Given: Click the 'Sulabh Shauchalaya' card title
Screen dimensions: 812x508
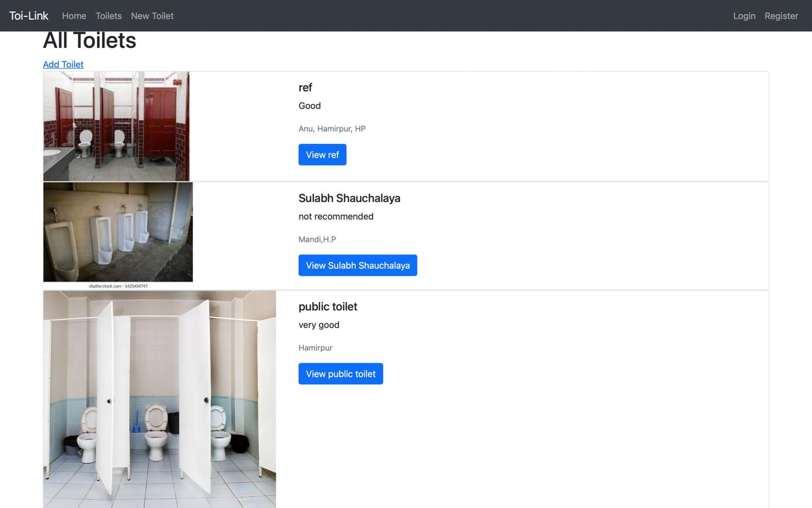Looking at the screenshot, I should coord(349,198).
